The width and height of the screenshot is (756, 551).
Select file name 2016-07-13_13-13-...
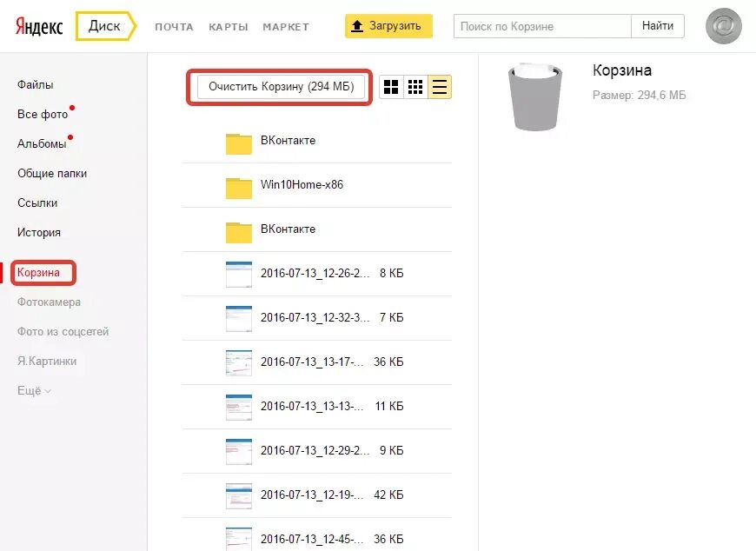point(312,407)
